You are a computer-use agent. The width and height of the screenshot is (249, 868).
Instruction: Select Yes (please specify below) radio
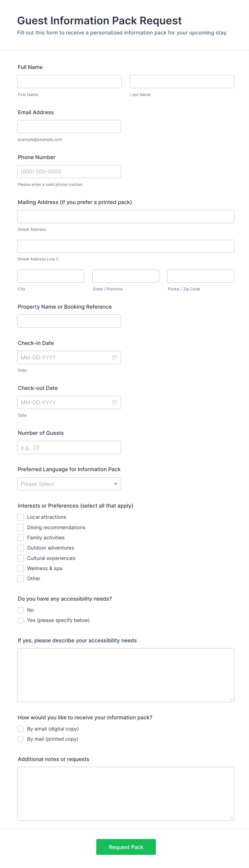point(21,620)
